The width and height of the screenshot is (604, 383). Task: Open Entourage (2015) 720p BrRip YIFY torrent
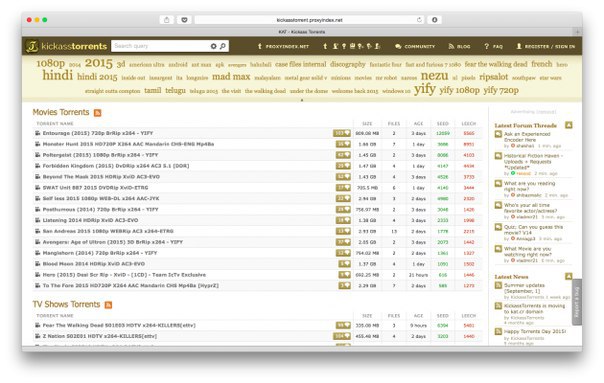pos(98,133)
